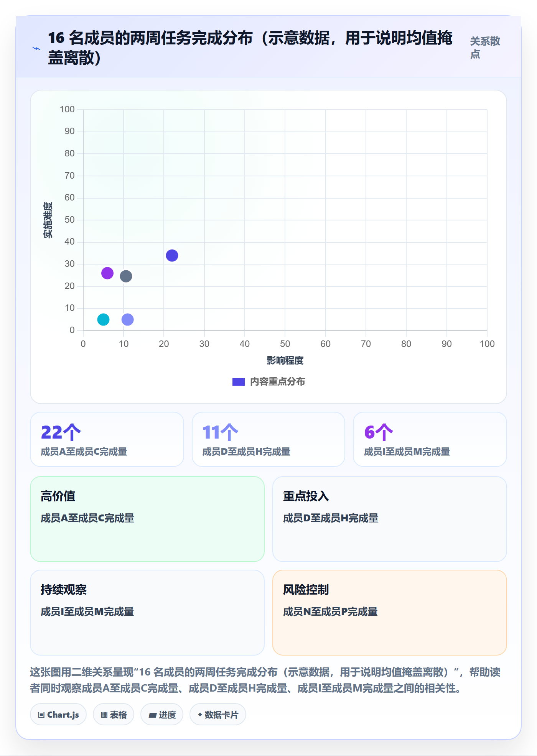Click the 风险控制 card heading
The image size is (537, 756).
click(x=306, y=590)
